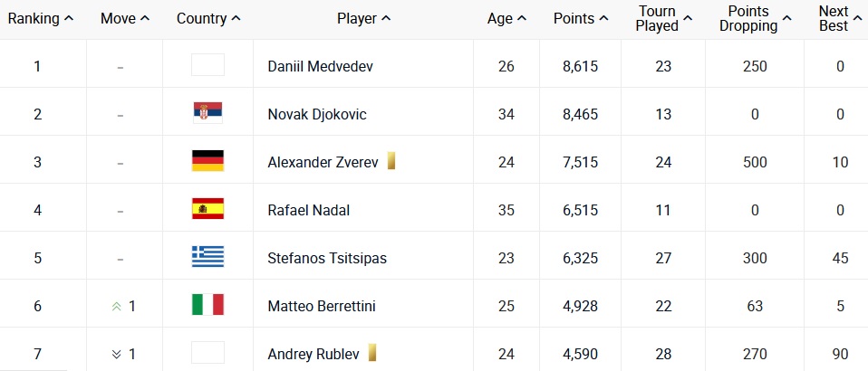Screen dimensions: 868x371
Task: Sort by Tourn Played header
Action: coord(663,19)
